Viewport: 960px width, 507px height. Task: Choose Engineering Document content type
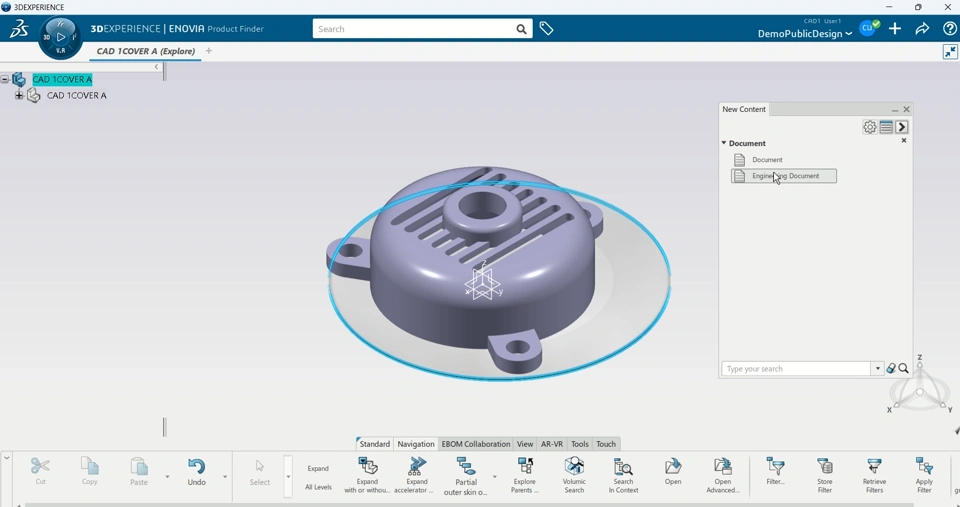(784, 176)
